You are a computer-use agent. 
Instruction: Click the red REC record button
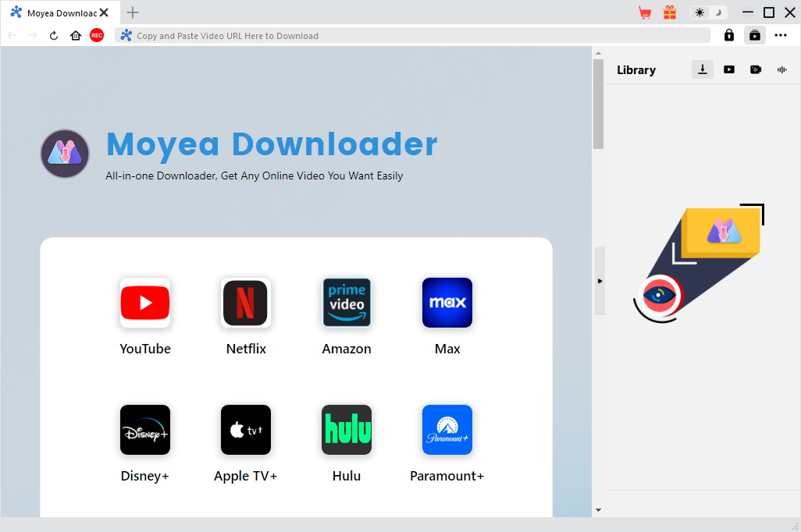(x=97, y=35)
